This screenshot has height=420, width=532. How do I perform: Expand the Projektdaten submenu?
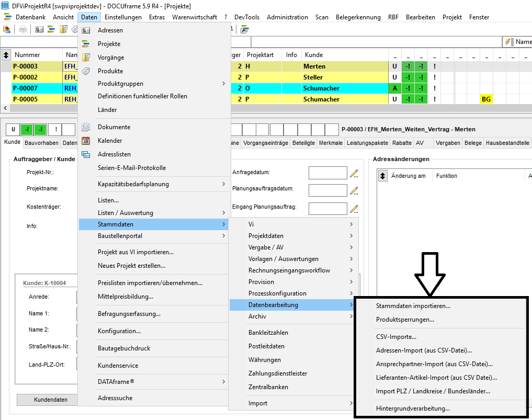(351, 236)
